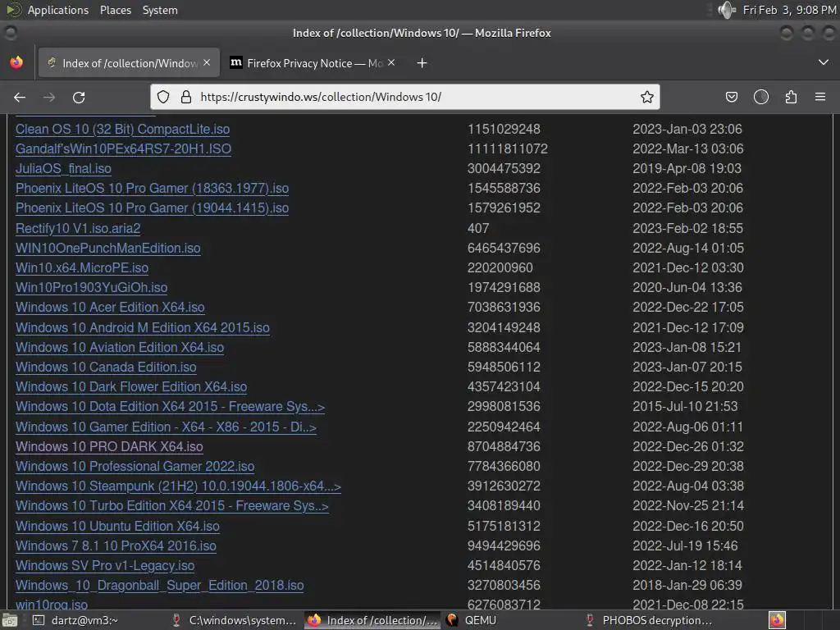Open Windows 10 Ubuntu Edition X64.iso
The width and height of the screenshot is (840, 630).
[117, 526]
